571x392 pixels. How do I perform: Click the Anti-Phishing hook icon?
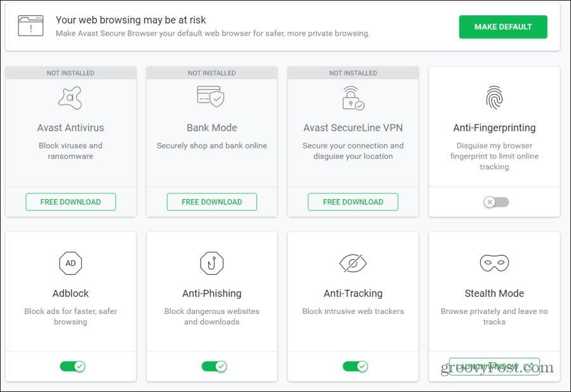coord(211,263)
